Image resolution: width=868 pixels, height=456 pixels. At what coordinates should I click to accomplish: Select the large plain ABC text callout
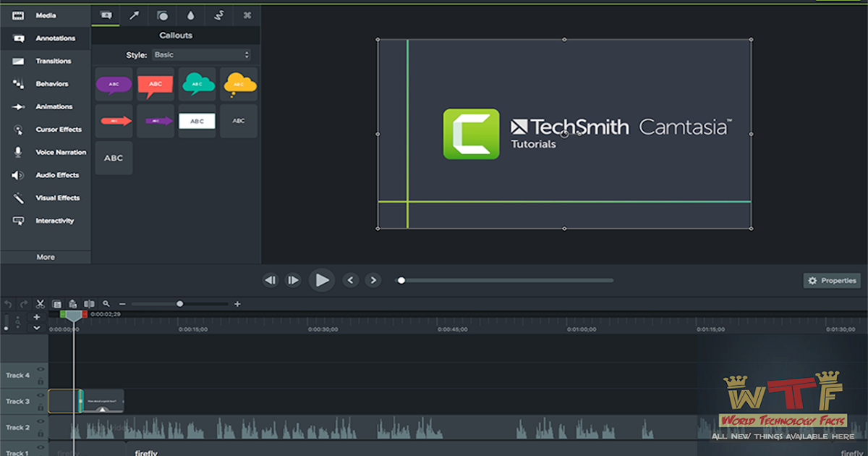click(x=114, y=158)
